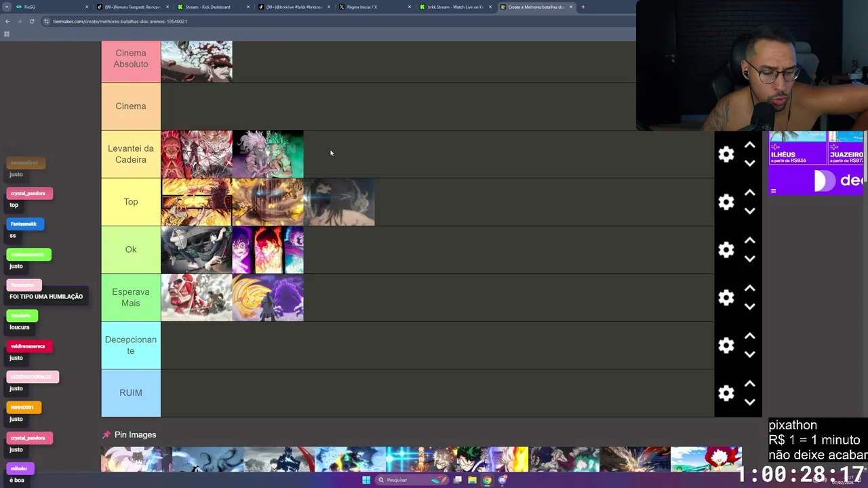This screenshot has width=868, height=488.
Task: Move Top tier row up
Action: [x=749, y=192]
